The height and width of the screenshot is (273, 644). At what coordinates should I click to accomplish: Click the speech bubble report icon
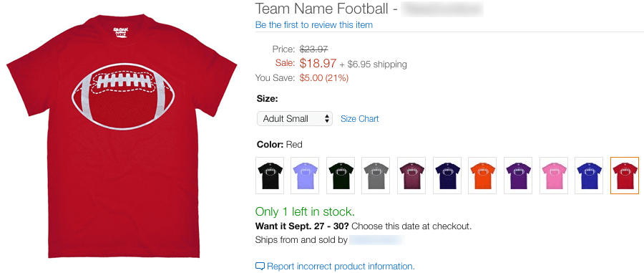[x=260, y=267]
